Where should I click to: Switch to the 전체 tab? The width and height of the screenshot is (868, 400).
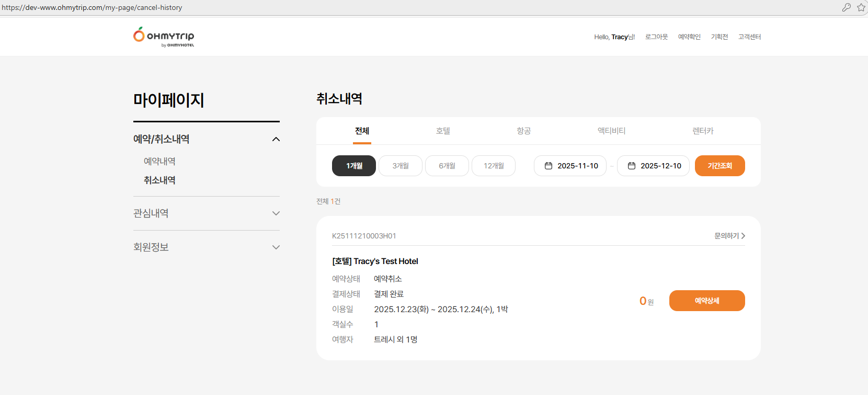point(362,131)
